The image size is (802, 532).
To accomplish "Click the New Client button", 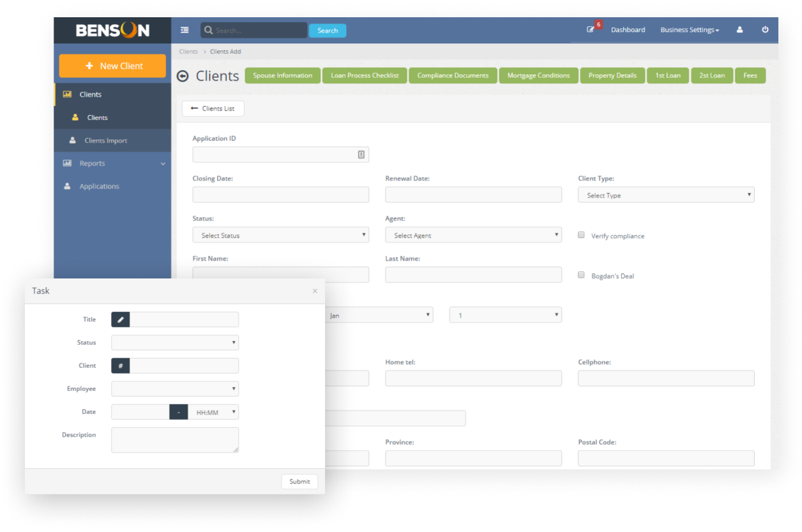I will [x=112, y=66].
